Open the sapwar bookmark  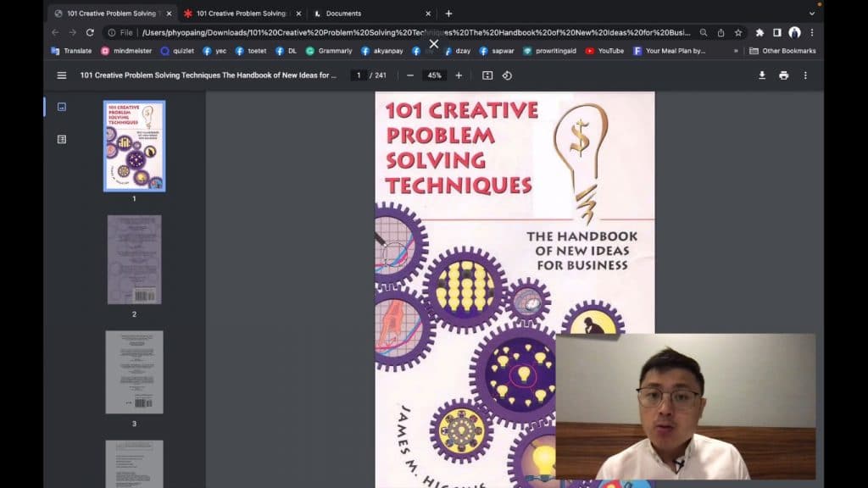click(x=497, y=51)
